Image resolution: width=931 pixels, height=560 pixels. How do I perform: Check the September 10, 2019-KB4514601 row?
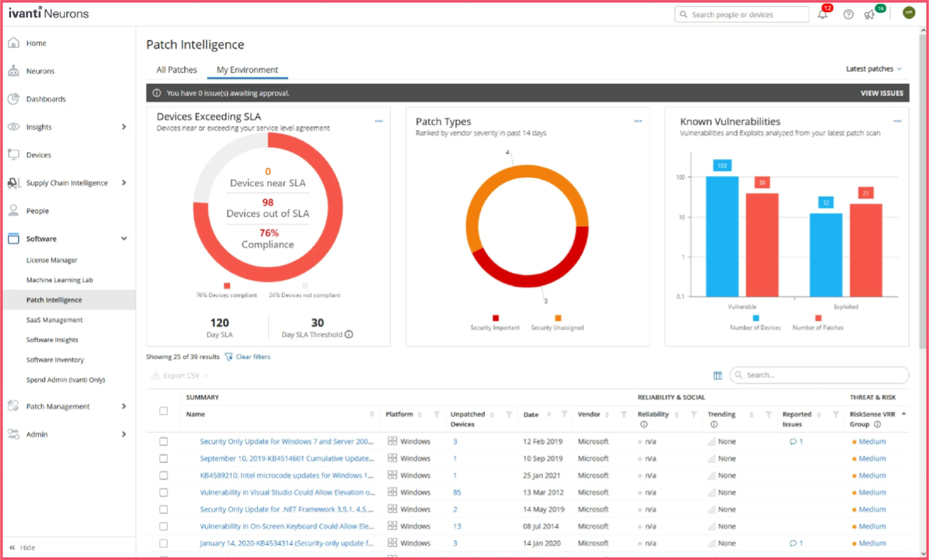pos(164,459)
